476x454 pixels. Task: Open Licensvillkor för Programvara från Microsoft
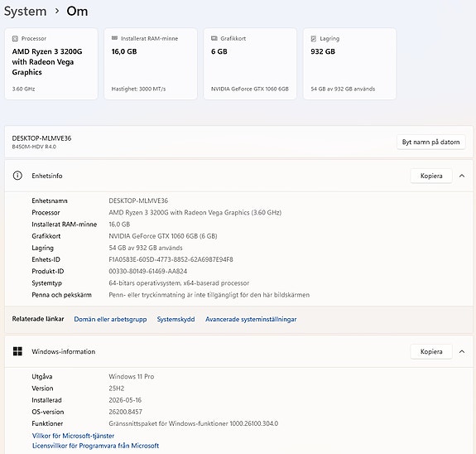[x=96, y=446]
